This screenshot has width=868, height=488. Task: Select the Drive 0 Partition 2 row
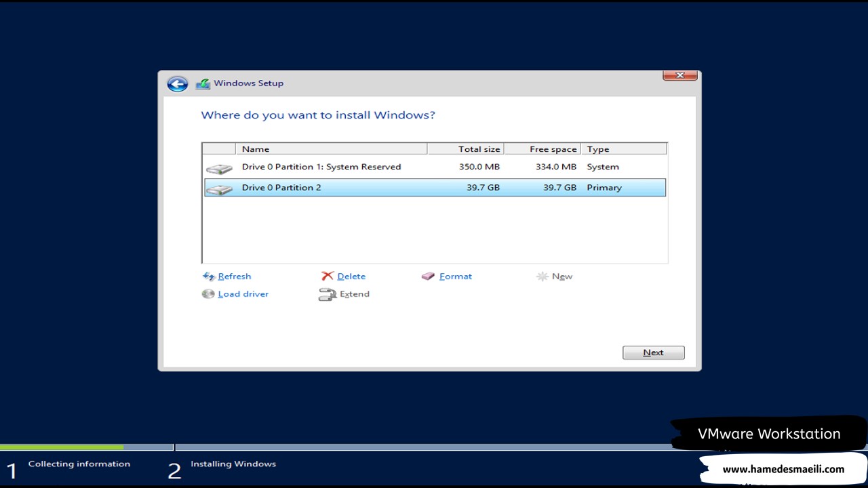click(x=435, y=188)
